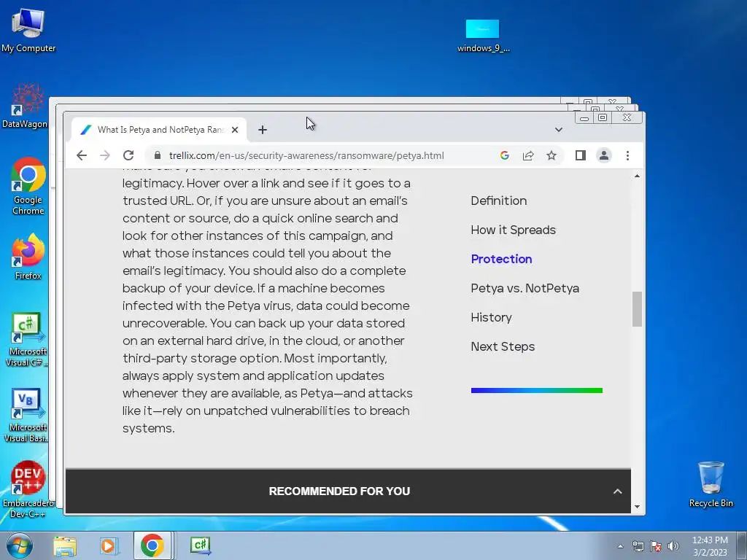Image resolution: width=747 pixels, height=560 pixels.
Task: Open media player from taskbar
Action: tap(109, 545)
